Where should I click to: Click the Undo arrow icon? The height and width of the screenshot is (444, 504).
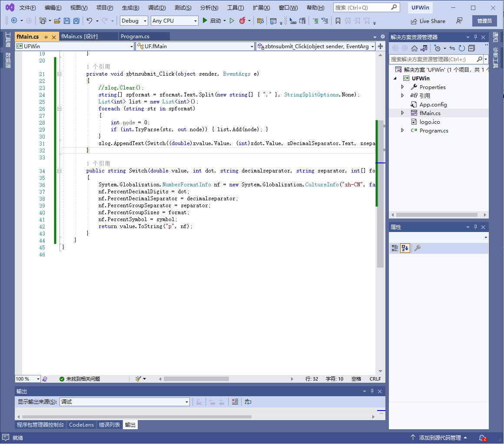[89, 21]
